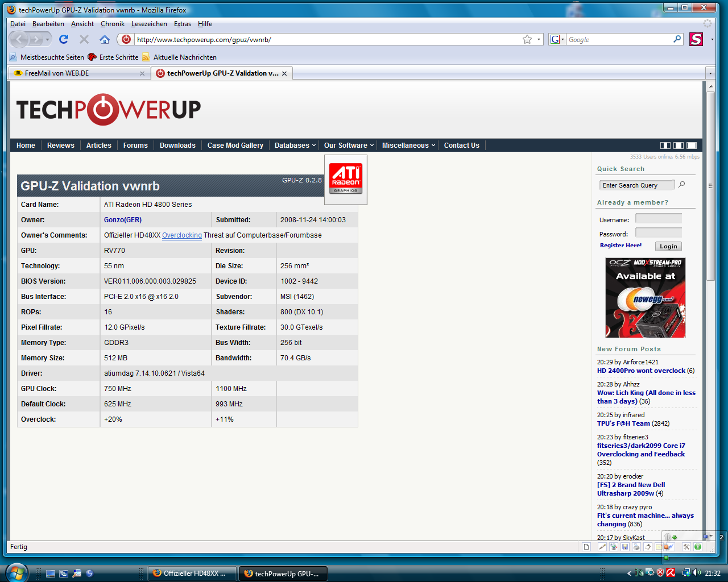This screenshot has width=728, height=582.
Task: Open the Extras menu
Action: 183,24
